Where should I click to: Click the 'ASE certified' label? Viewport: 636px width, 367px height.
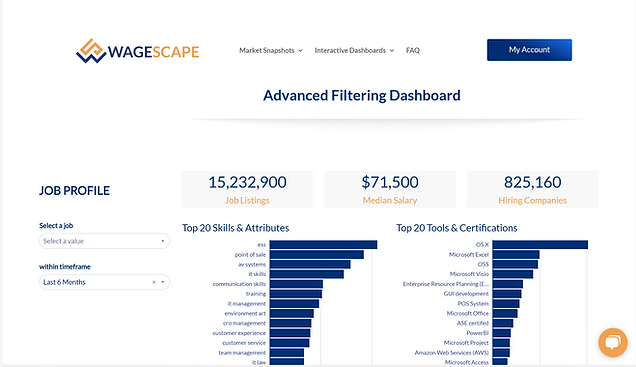[473, 323]
